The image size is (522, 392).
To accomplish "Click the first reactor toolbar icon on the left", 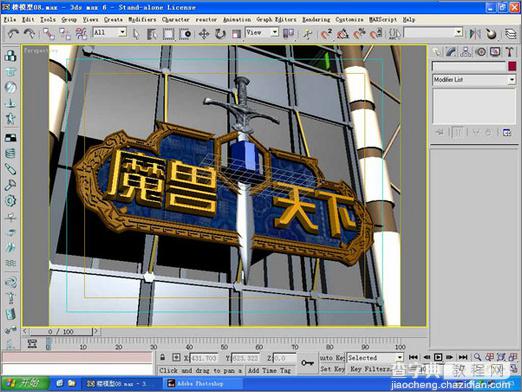I will 11,56.
